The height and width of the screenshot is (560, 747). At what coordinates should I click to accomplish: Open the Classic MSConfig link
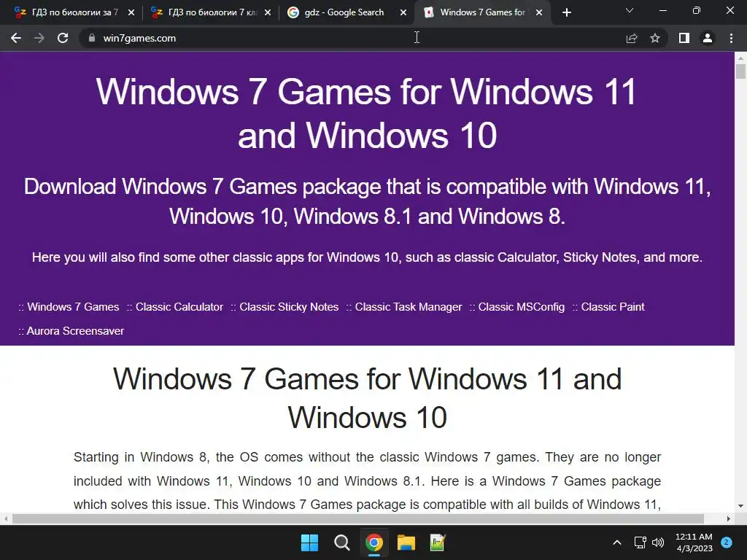coord(521,307)
